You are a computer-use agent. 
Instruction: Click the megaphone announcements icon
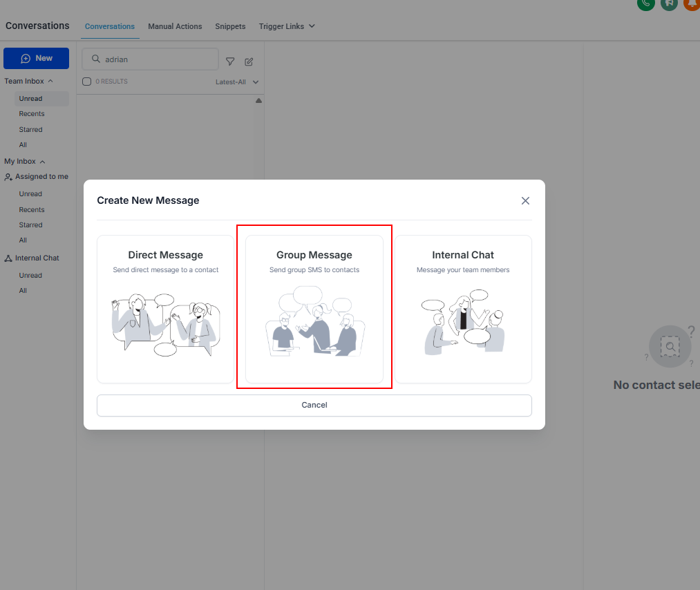669,3
